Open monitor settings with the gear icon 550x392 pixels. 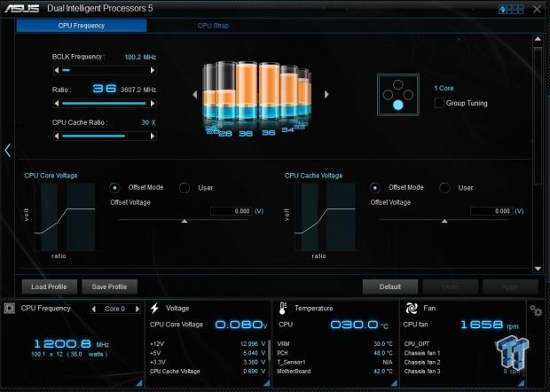pos(536,310)
